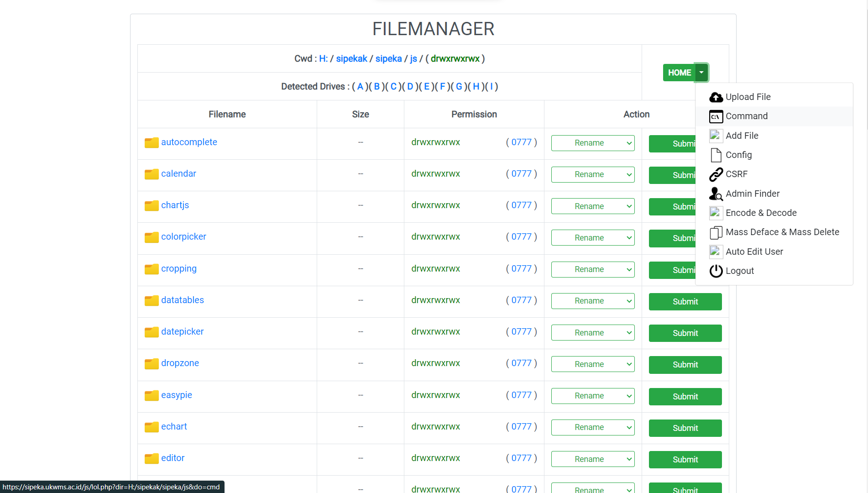Viewport: 868px width, 493px height.
Task: Click the datepicker folder icon
Action: coord(152,332)
